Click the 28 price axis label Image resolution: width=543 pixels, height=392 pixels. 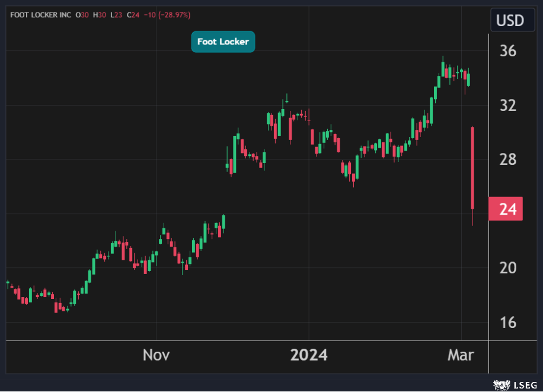tap(508, 160)
